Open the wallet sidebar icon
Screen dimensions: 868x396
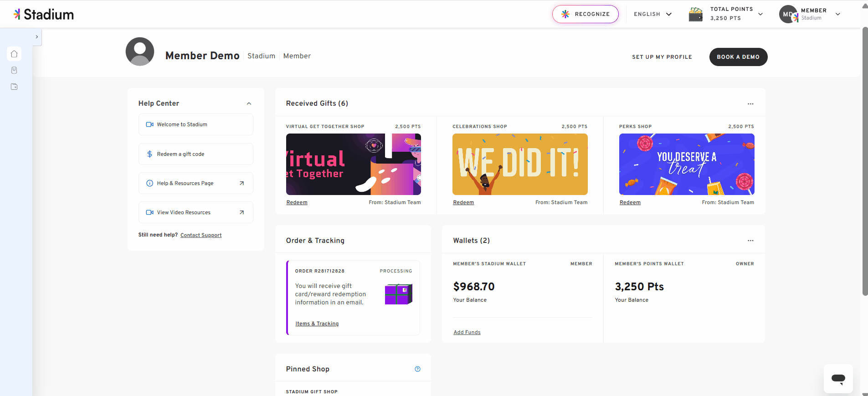tap(14, 87)
